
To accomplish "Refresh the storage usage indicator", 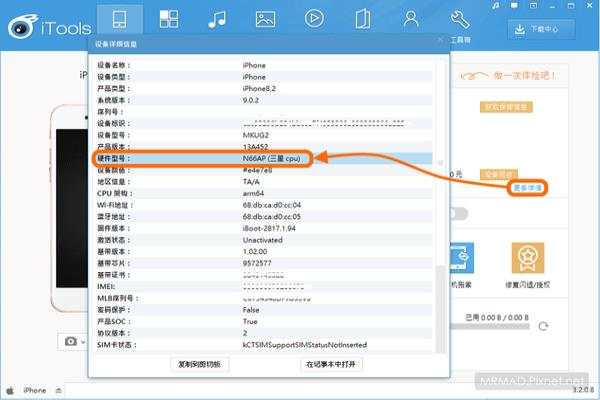I will 543,326.
